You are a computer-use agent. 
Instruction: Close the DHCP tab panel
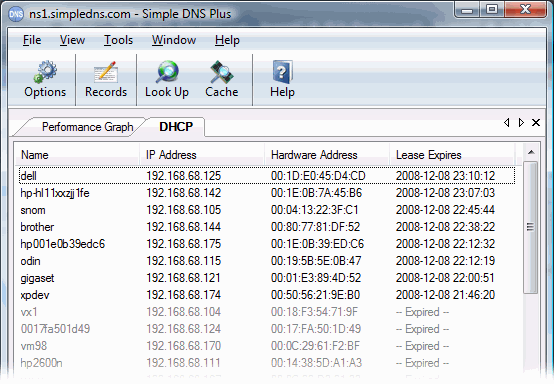tap(536, 123)
